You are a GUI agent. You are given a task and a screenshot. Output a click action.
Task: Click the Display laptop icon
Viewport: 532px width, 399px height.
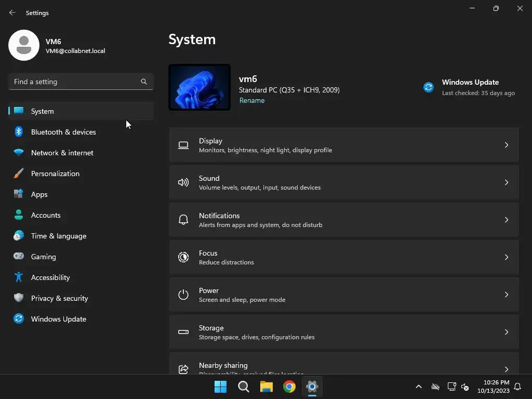[x=183, y=145]
